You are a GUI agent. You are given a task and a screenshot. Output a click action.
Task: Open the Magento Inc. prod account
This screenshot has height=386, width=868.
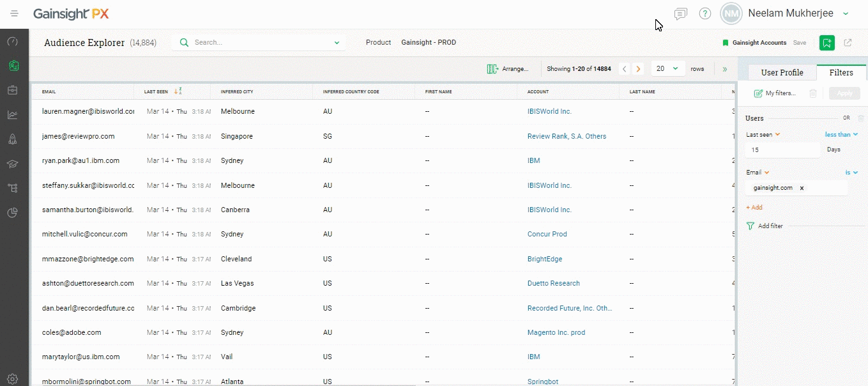[556, 333]
